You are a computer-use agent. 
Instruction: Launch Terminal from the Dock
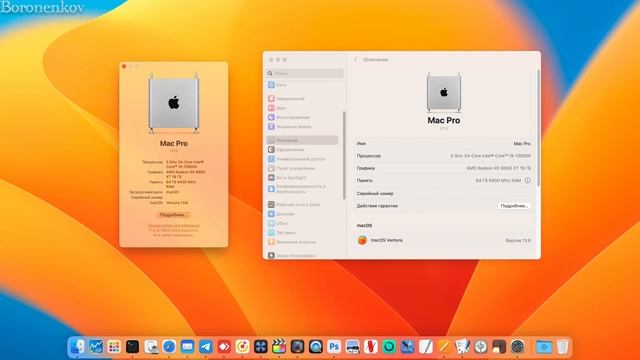coord(132,347)
